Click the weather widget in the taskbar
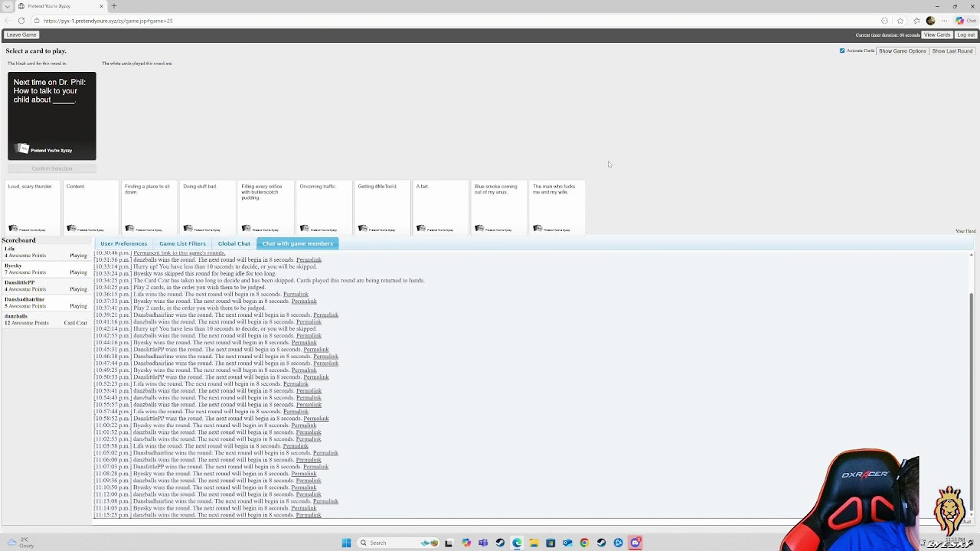This screenshot has height=551, width=980. tap(21, 543)
